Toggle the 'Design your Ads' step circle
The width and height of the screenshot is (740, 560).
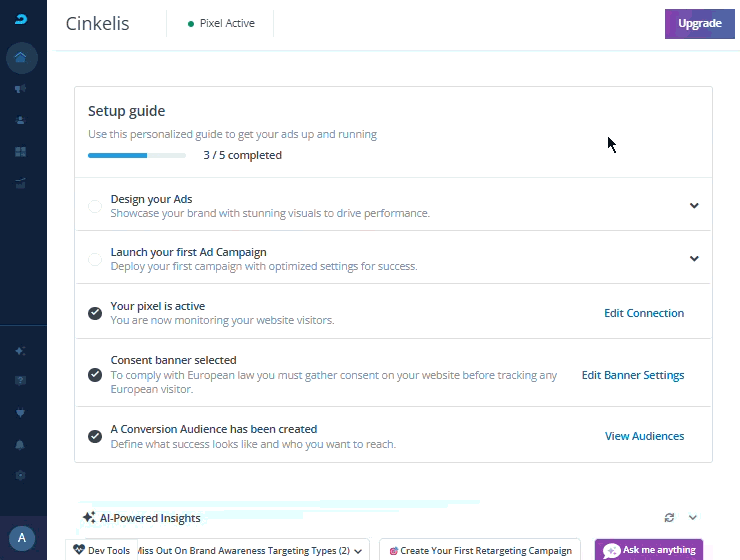point(95,206)
